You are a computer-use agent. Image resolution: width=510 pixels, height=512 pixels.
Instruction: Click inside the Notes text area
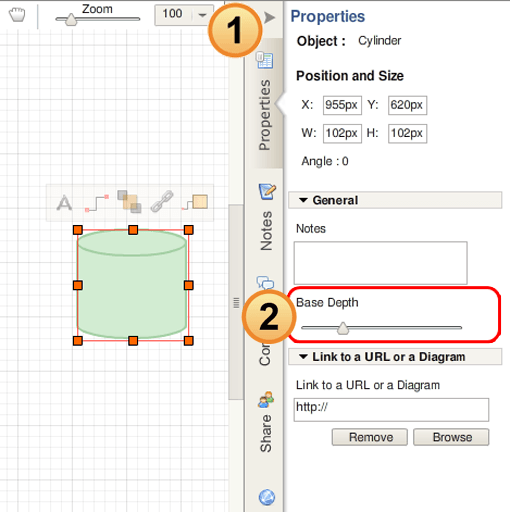pyautogui.click(x=380, y=263)
